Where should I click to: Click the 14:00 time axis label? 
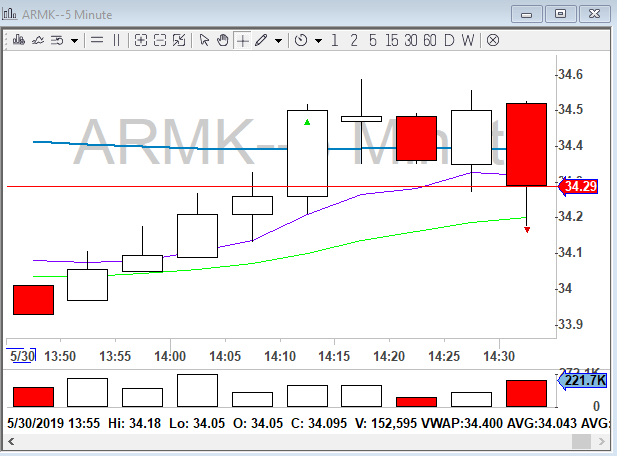[x=170, y=356]
